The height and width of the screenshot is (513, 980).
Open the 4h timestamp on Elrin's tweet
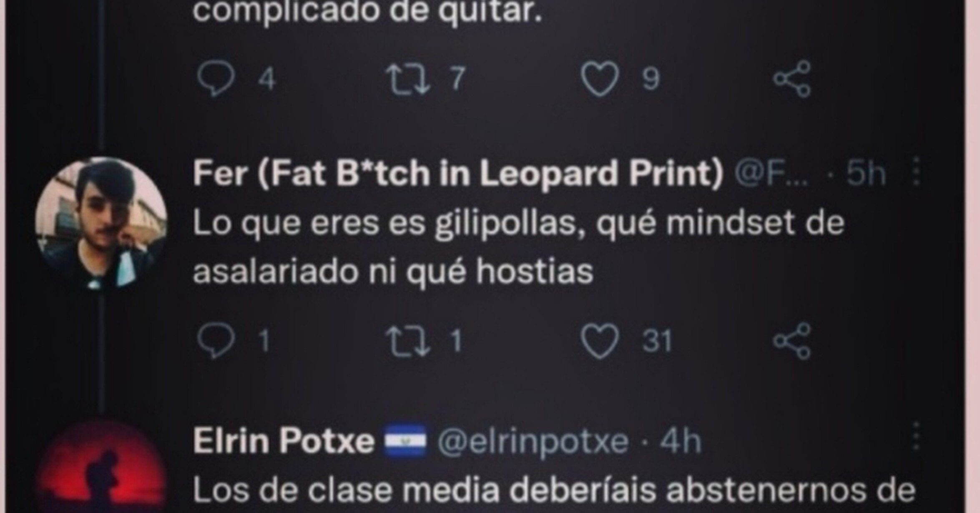click(680, 440)
